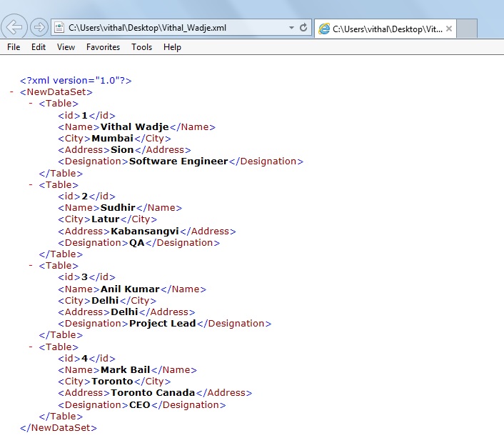
Task: Click the id value 4
Action: coord(84,359)
